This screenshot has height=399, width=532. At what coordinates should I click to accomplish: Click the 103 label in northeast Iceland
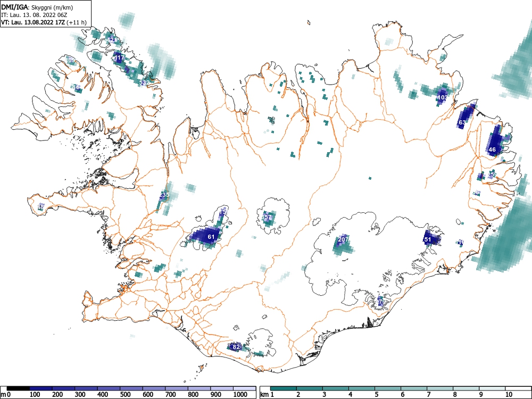click(x=443, y=97)
